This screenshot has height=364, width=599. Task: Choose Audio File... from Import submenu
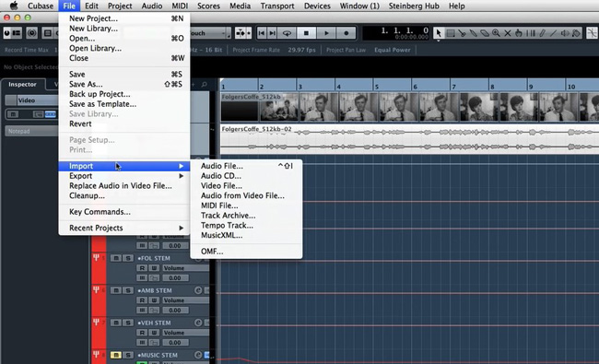[246, 166]
